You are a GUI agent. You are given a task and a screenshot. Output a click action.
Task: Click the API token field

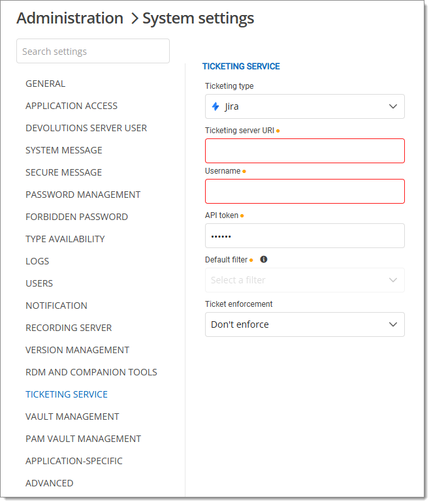coord(304,236)
